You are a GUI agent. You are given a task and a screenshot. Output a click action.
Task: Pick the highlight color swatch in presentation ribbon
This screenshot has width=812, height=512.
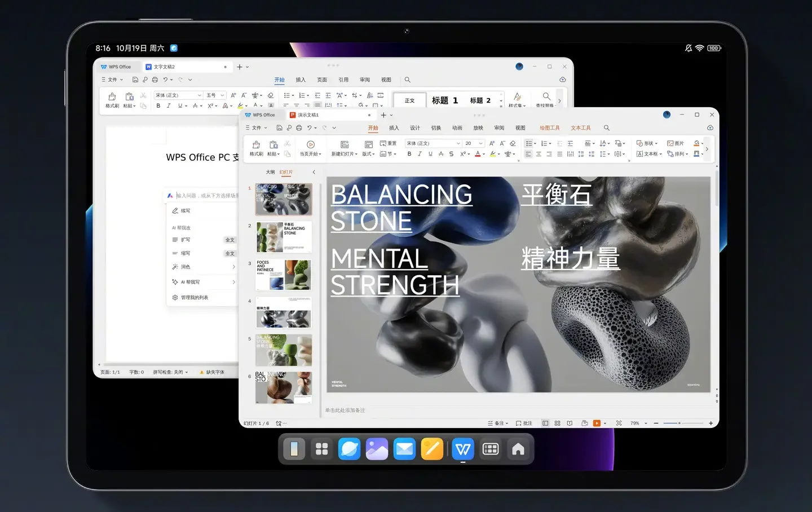493,154
